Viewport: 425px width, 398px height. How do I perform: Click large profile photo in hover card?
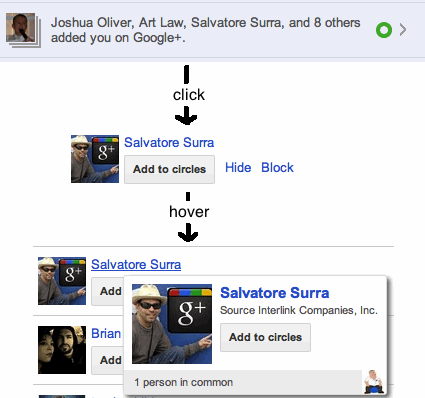pos(172,324)
